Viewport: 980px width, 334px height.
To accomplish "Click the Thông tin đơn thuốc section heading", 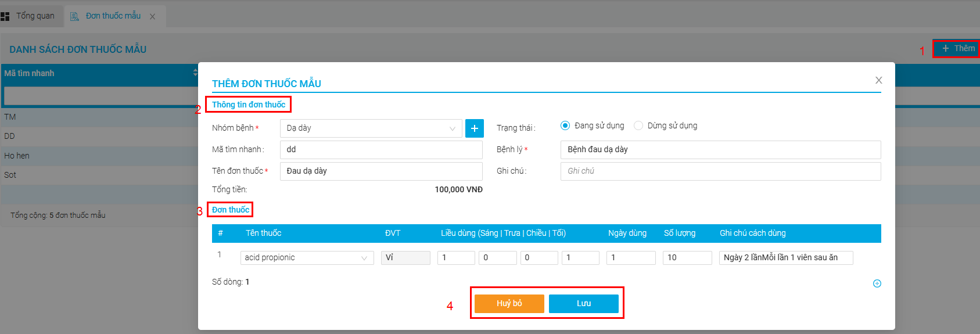I will [x=249, y=105].
